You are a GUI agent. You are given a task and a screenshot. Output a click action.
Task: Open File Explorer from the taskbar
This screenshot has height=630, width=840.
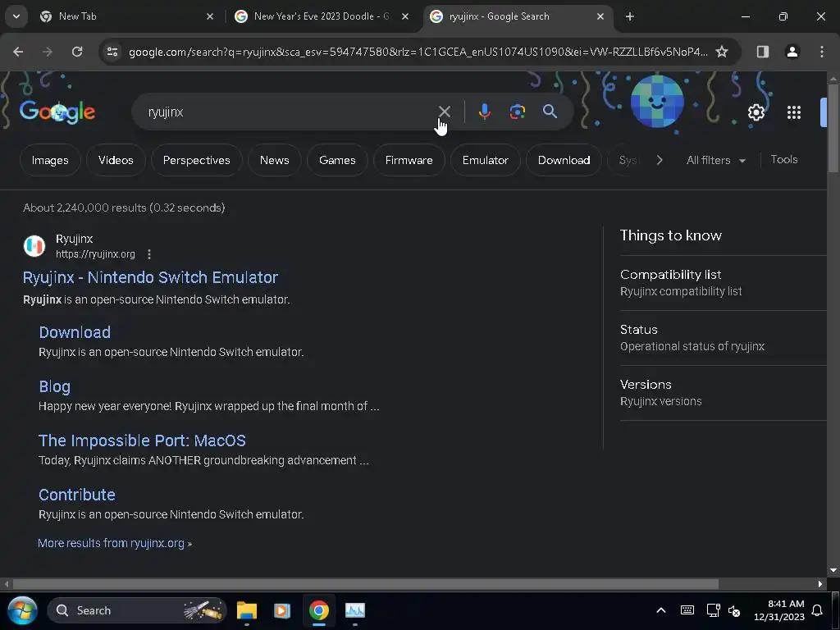click(x=246, y=610)
